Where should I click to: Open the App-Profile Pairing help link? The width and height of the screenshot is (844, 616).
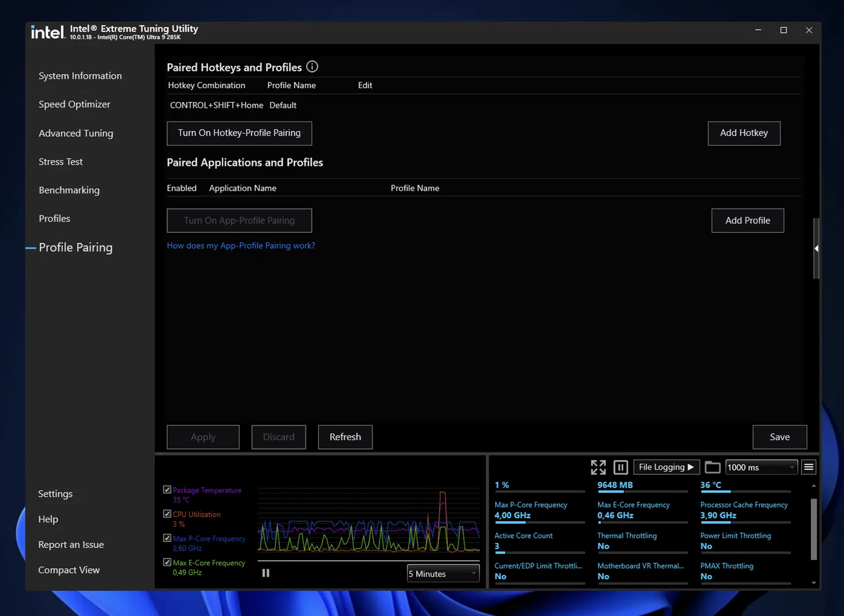coord(241,246)
